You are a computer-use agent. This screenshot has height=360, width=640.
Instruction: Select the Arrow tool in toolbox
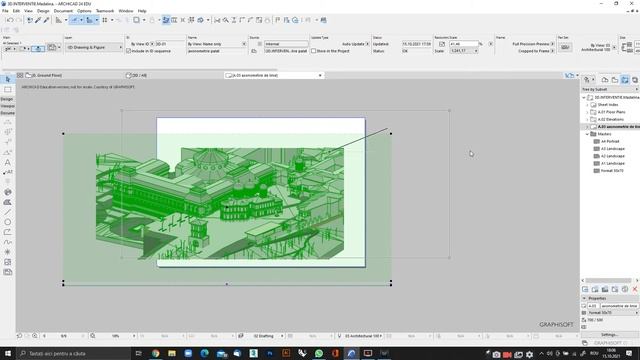[x=7, y=79]
